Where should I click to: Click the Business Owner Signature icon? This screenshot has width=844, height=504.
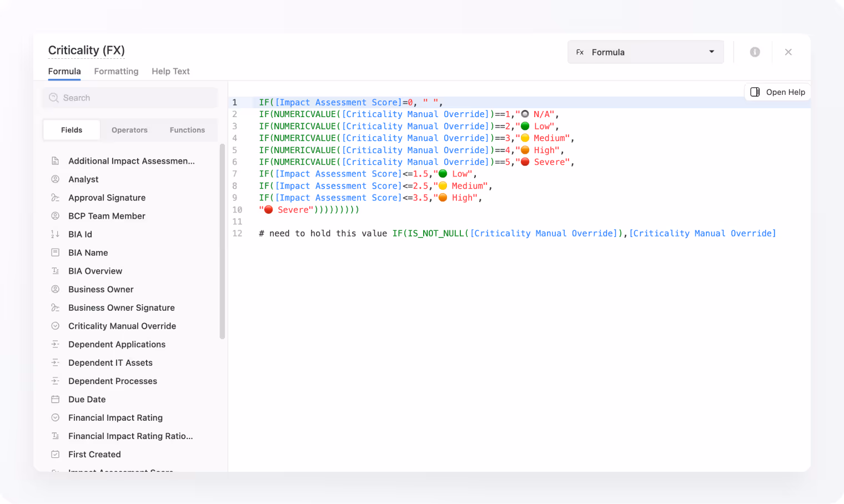click(55, 308)
